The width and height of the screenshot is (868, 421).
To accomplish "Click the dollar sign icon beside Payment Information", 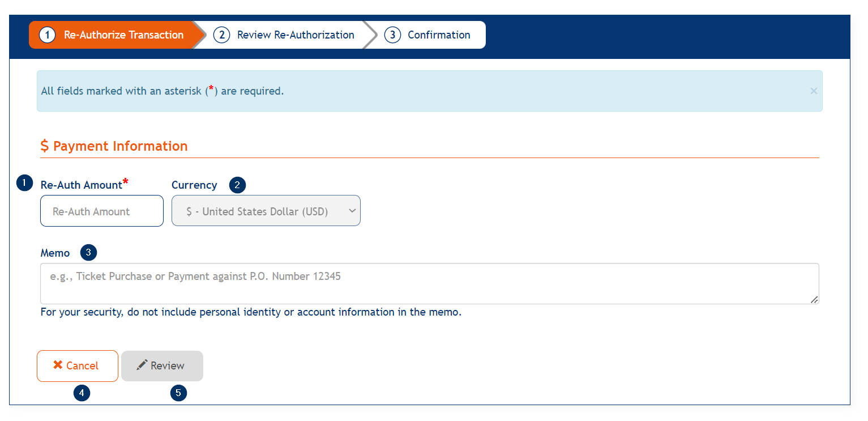I will pos(45,146).
